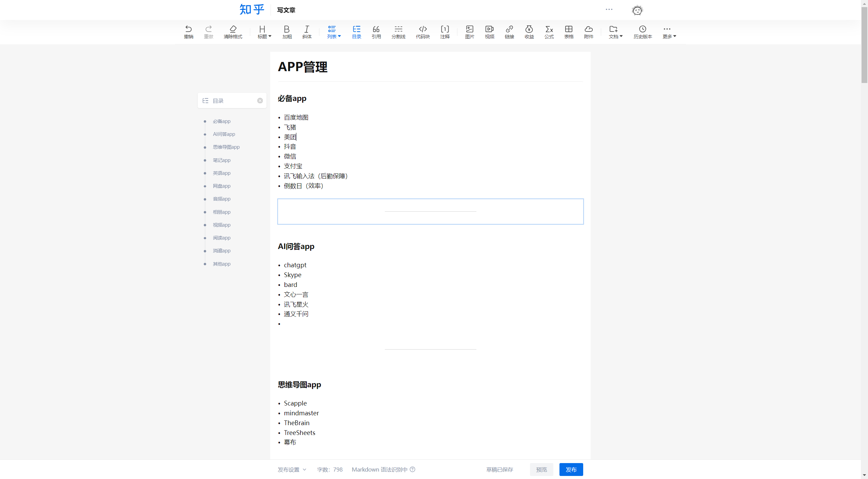
Task: Clear formatting with 清除格式 eraser
Action: click(233, 32)
